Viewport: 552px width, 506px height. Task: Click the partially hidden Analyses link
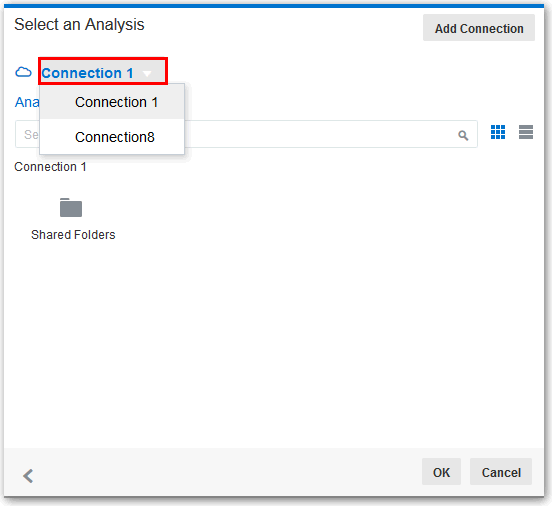point(27,102)
